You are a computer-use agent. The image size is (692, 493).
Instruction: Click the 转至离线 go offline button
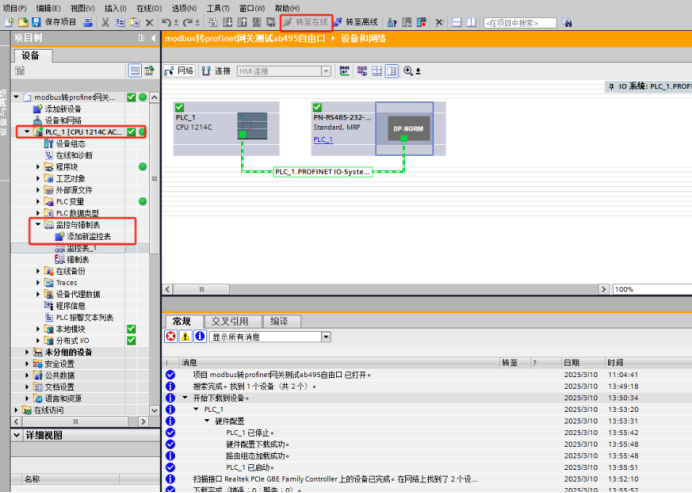[x=356, y=22]
